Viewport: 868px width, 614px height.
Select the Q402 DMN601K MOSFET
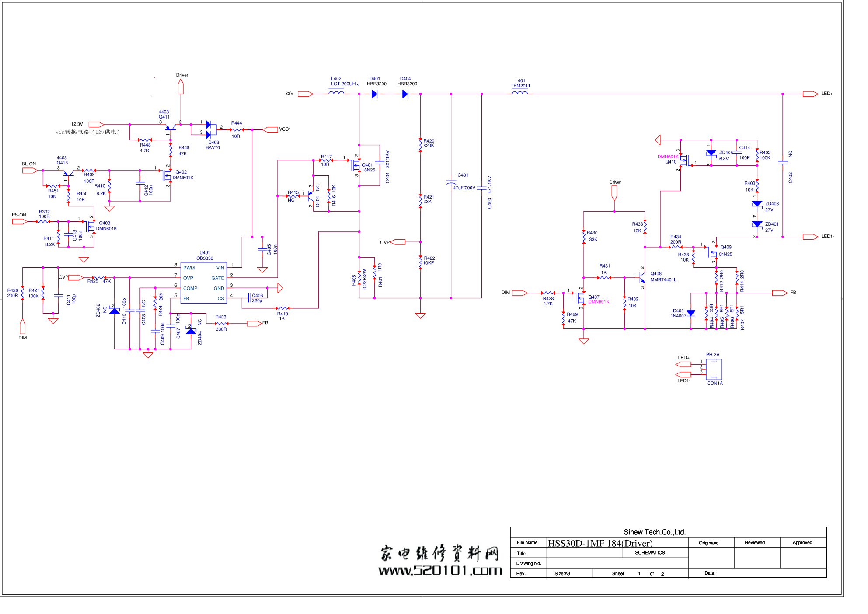(x=167, y=176)
